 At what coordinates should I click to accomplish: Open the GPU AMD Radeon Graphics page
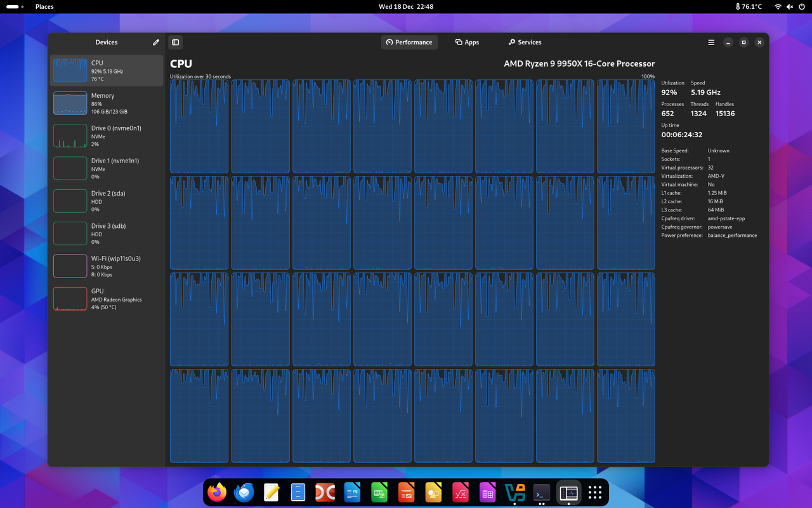107,298
